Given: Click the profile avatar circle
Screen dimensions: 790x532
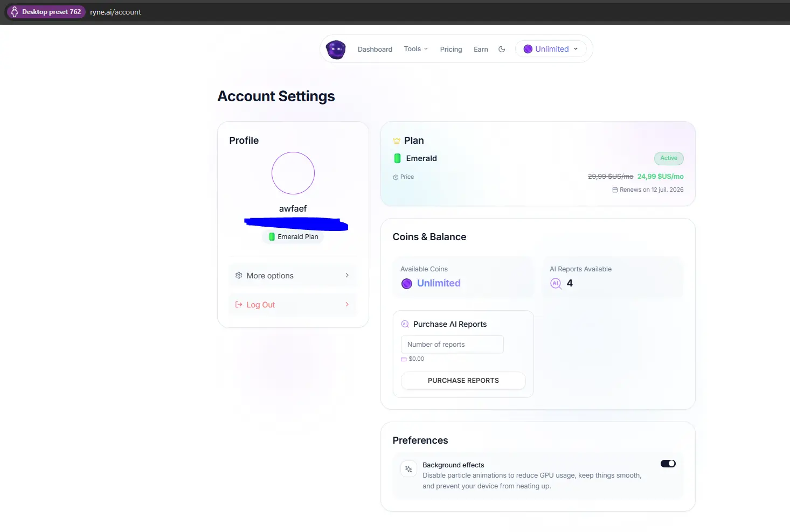Looking at the screenshot, I should [293, 173].
